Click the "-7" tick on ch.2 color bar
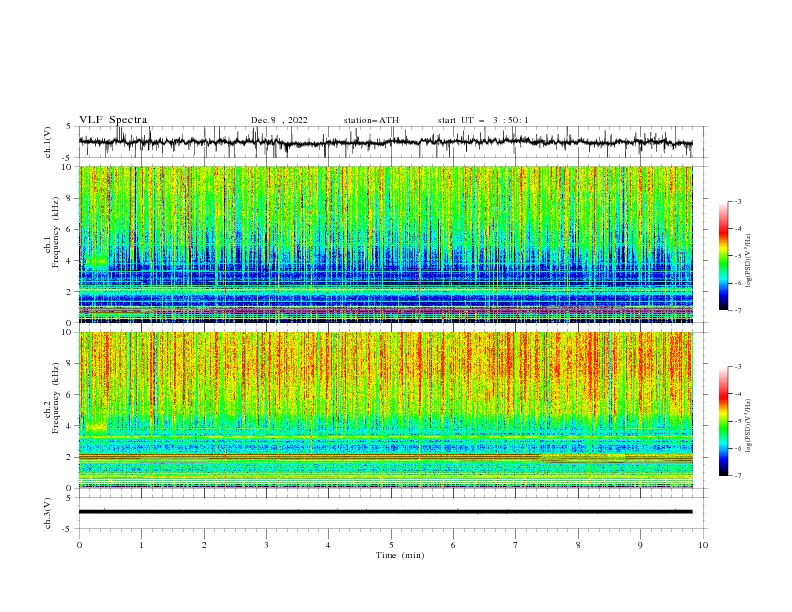 point(737,476)
